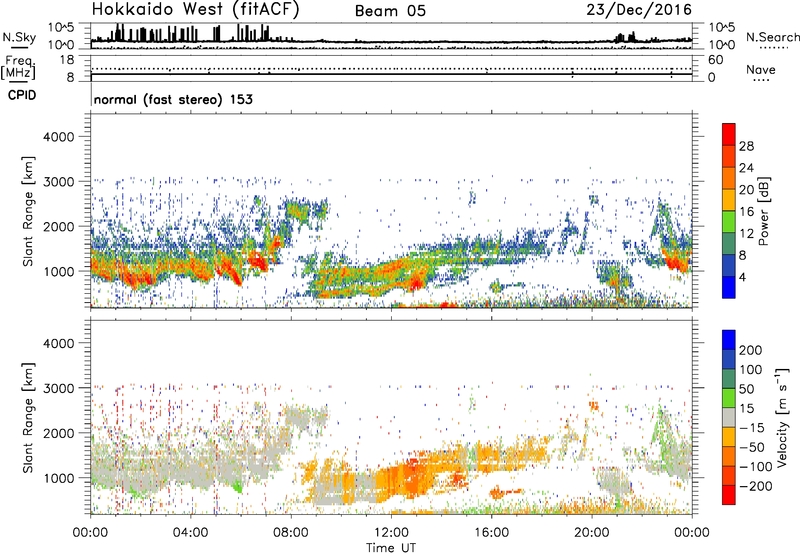This screenshot has width=800, height=554.
Task: Click the 'N.Search' legend label
Action: point(773,37)
